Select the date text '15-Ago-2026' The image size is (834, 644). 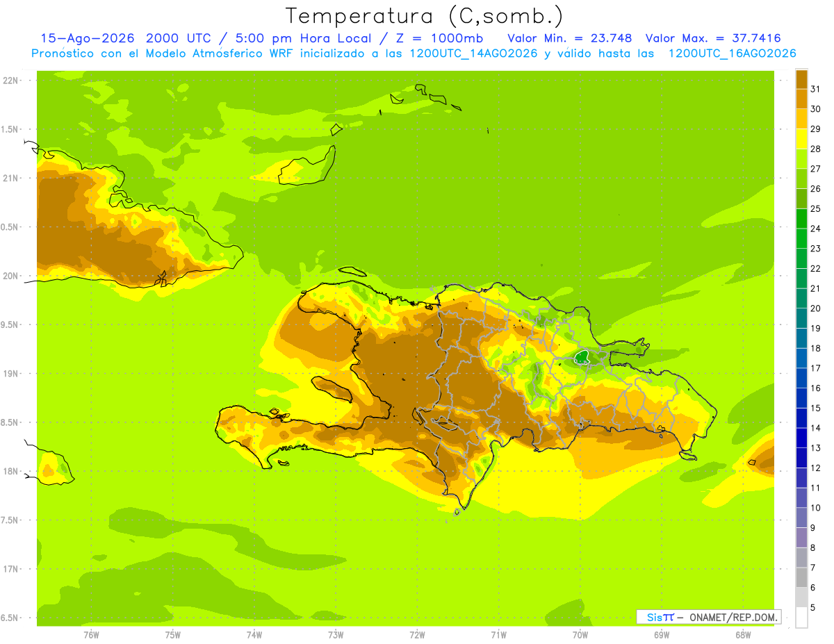click(x=87, y=38)
